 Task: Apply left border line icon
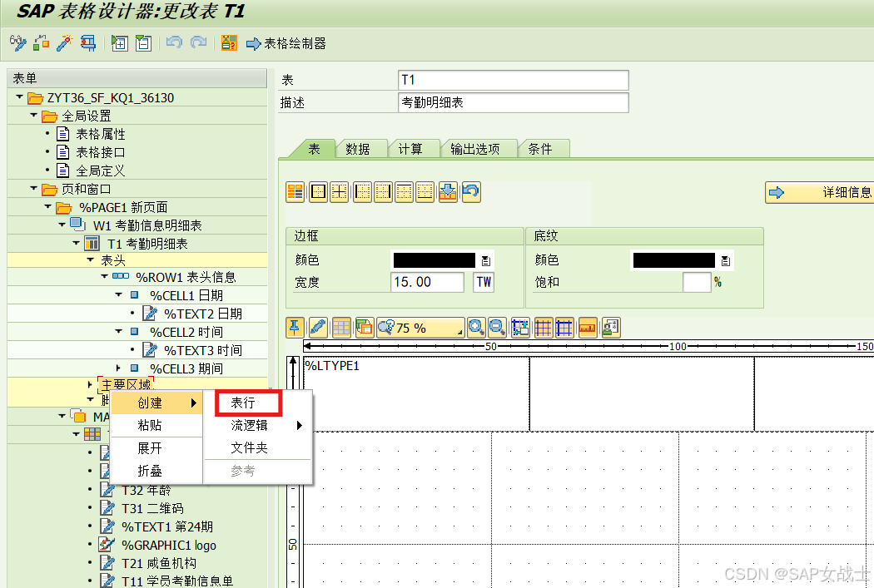point(362,192)
